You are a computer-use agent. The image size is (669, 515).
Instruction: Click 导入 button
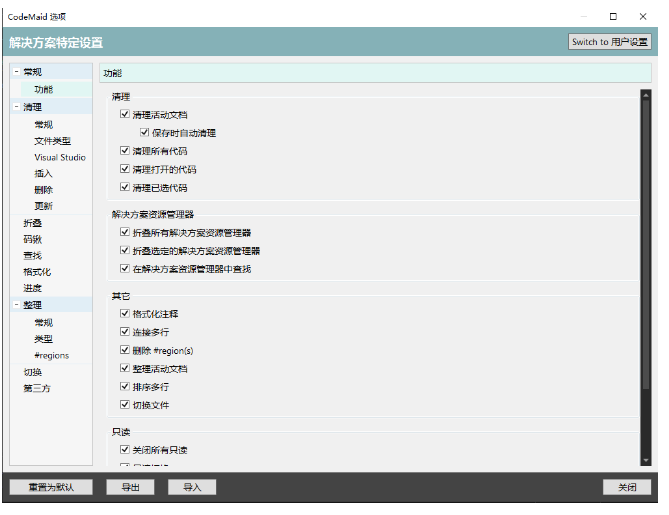click(192, 487)
